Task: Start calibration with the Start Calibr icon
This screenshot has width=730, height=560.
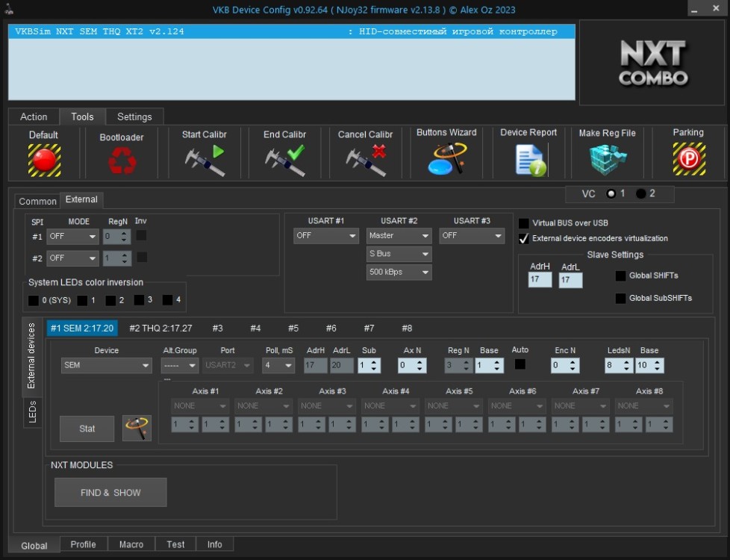Action: (205, 160)
